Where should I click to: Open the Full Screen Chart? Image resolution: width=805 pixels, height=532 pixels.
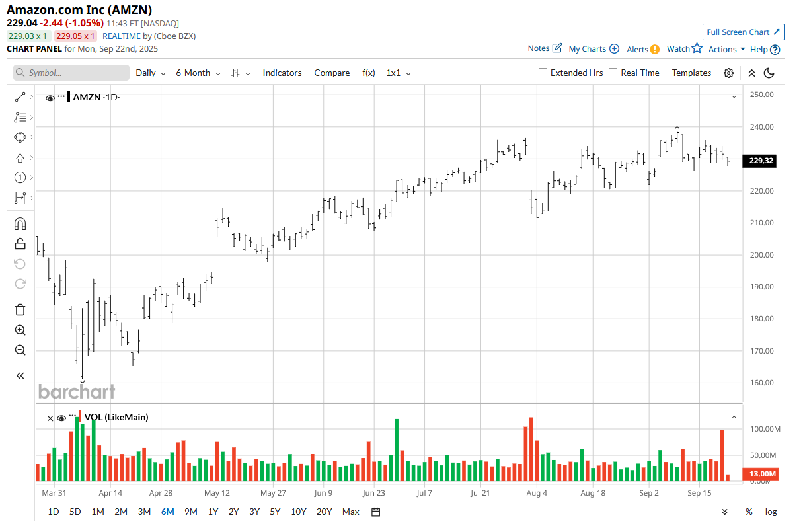(x=744, y=32)
